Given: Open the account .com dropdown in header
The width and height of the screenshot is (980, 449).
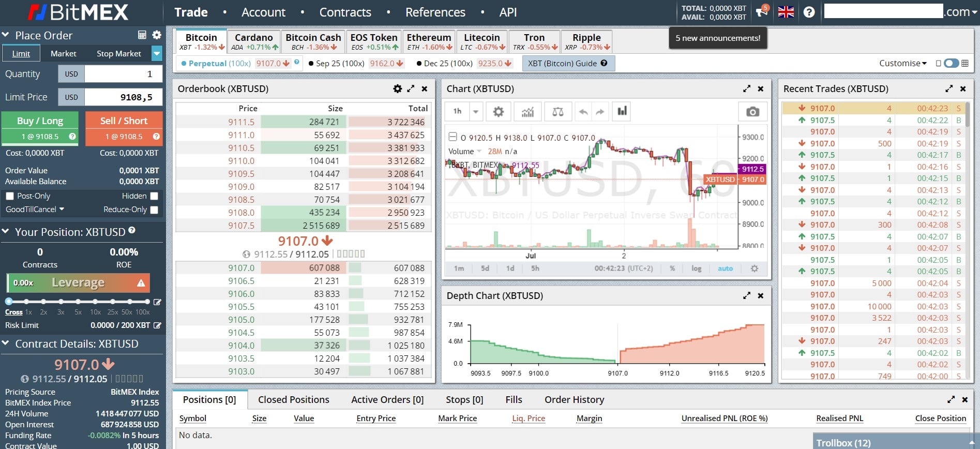Looking at the screenshot, I should pos(960,12).
